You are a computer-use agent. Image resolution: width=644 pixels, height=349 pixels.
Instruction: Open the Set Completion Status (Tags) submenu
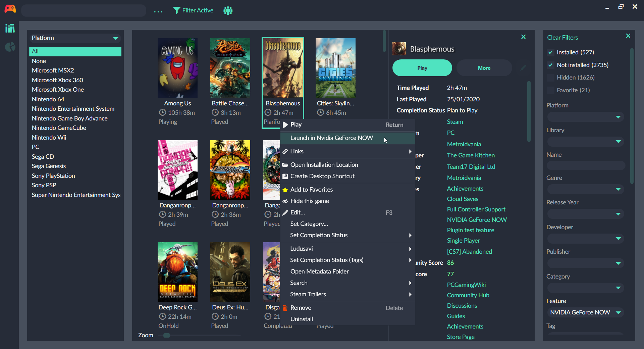(348, 260)
